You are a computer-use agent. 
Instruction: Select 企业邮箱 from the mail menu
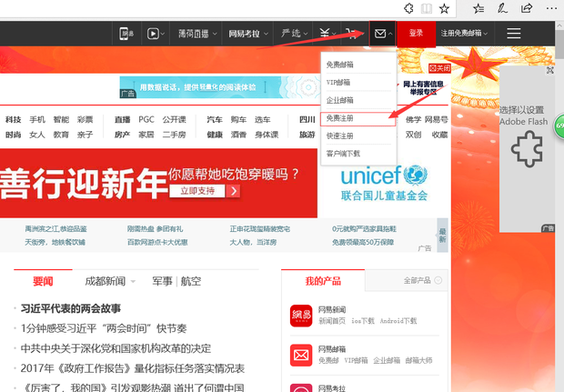tap(339, 100)
